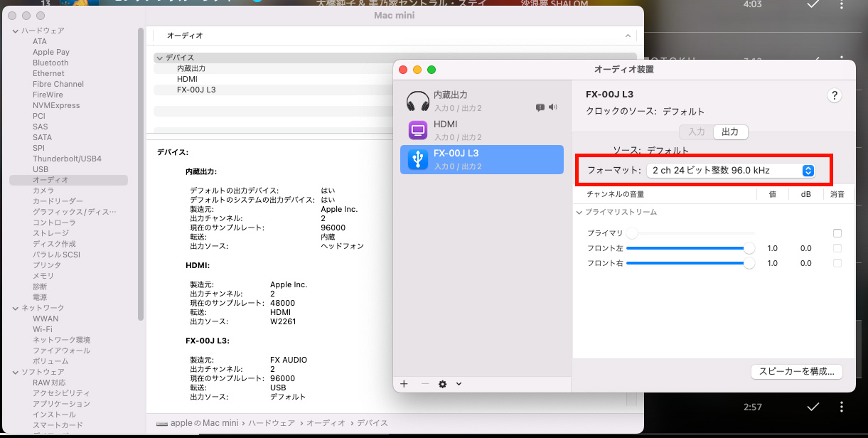Click ハードウェア in the path bar
This screenshot has height=438, width=868.
[270, 423]
